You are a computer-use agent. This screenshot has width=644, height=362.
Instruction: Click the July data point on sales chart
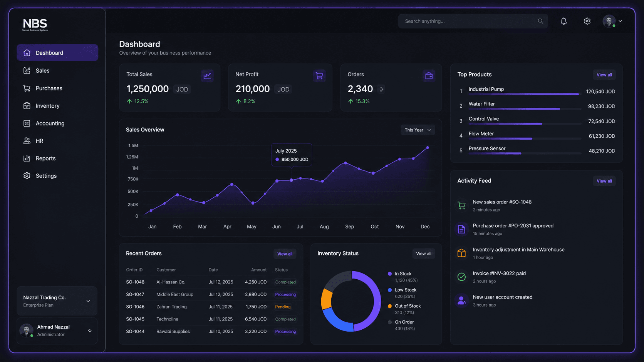pyautogui.click(x=292, y=180)
